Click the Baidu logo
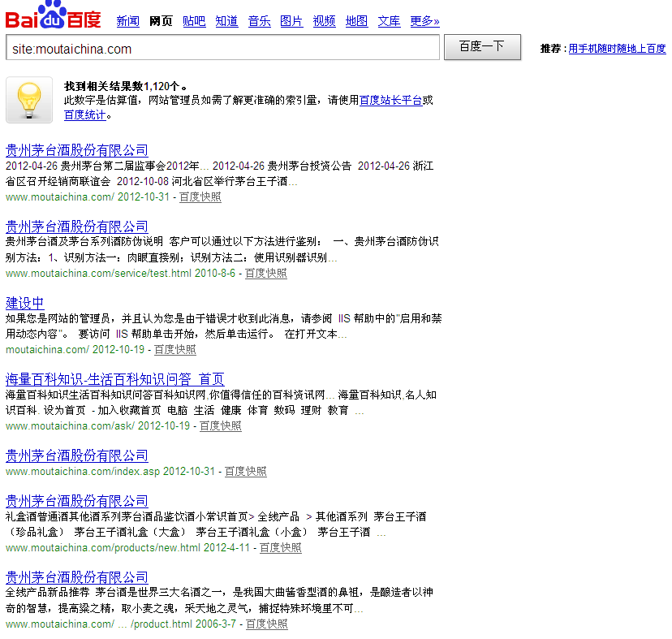 (54, 18)
